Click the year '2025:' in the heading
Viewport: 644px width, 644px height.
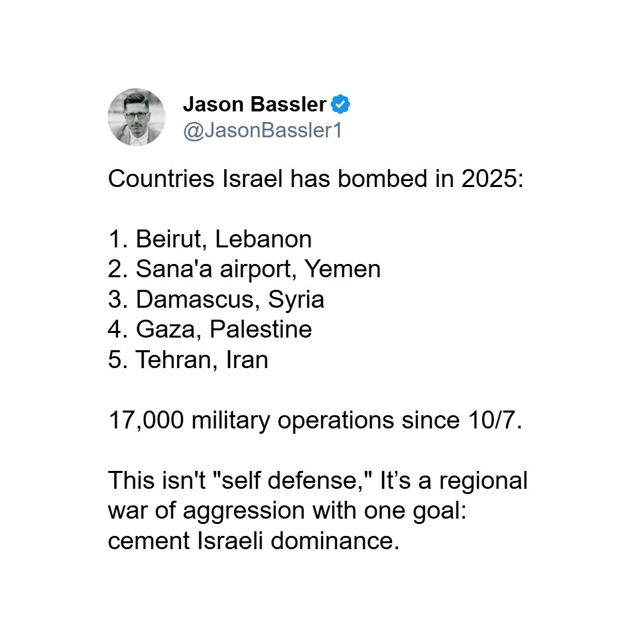[x=492, y=178]
